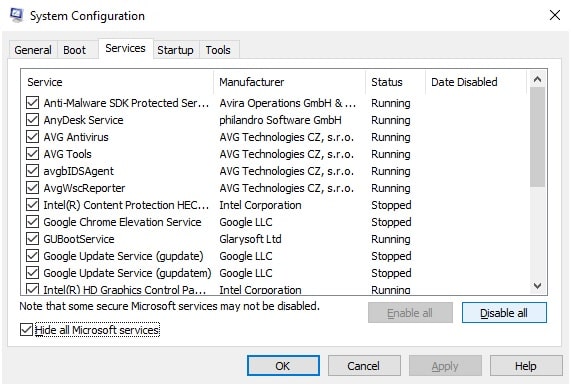Open the Boot tab
Viewport: 571px width, 386px height.
[75, 50]
